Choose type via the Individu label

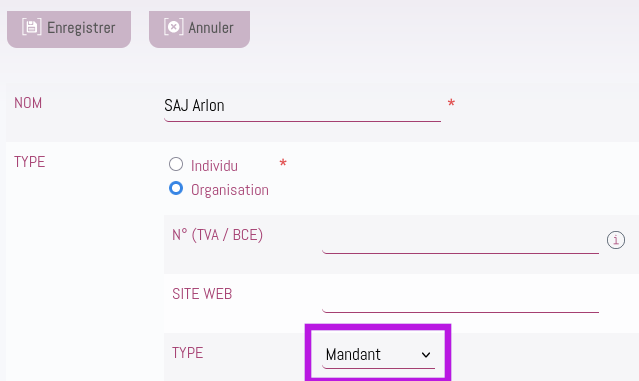click(x=214, y=166)
